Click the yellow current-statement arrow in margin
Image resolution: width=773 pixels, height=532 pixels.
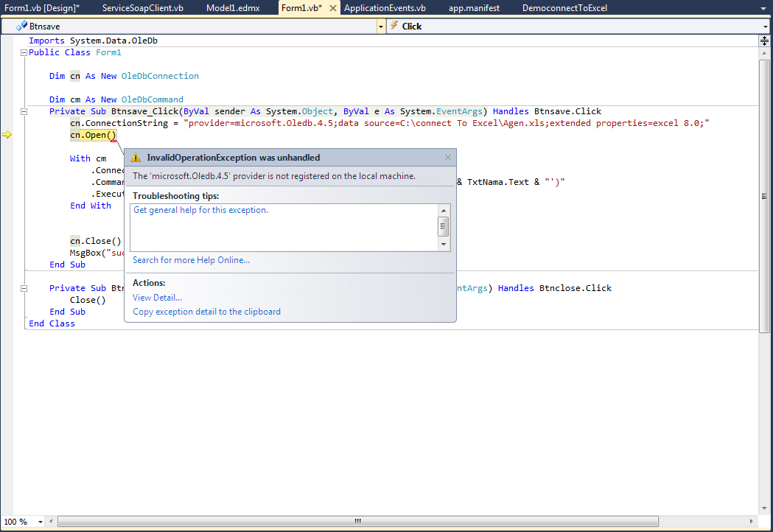point(7,135)
